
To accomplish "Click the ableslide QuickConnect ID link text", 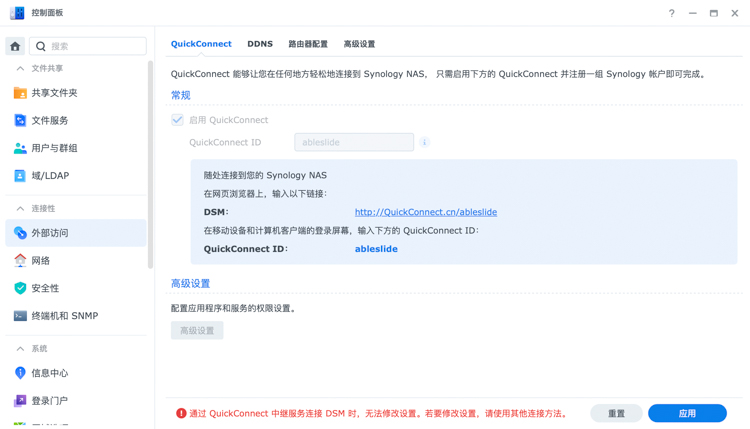I will 376,249.
